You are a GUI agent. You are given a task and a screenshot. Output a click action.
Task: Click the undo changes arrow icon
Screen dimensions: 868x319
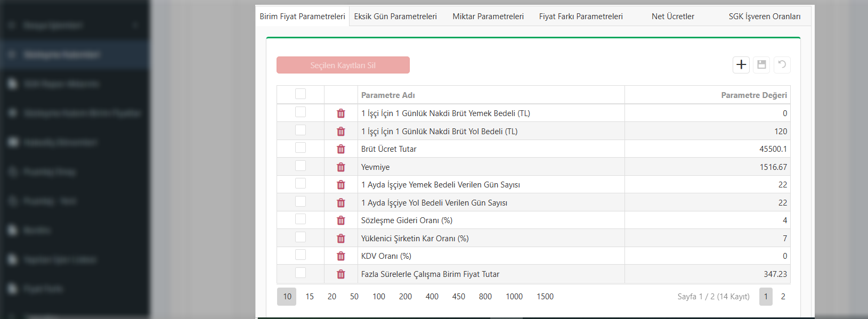tap(782, 65)
